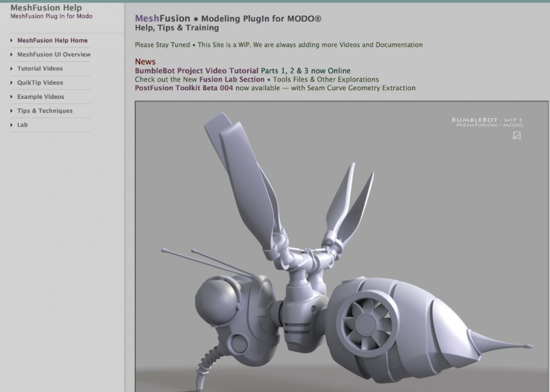This screenshot has width=550, height=392.
Task: Go to MeshFusion UI Overview
Action: pyautogui.click(x=54, y=54)
